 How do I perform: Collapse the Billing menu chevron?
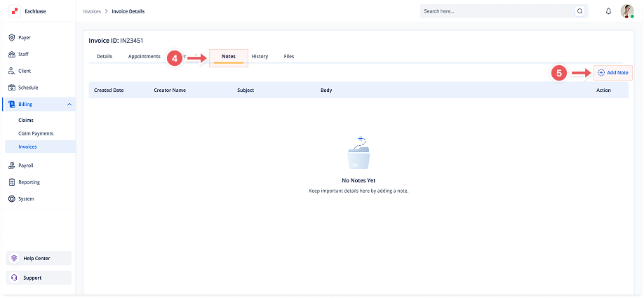pos(69,104)
